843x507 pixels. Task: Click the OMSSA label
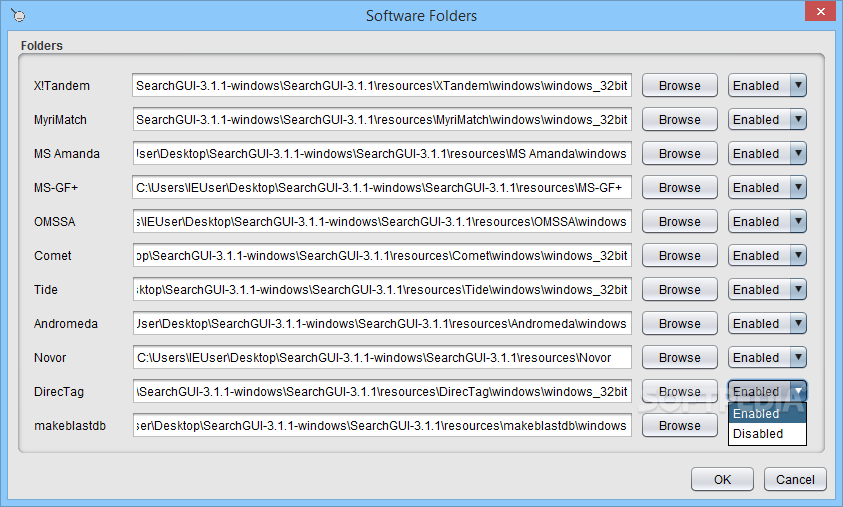54,222
